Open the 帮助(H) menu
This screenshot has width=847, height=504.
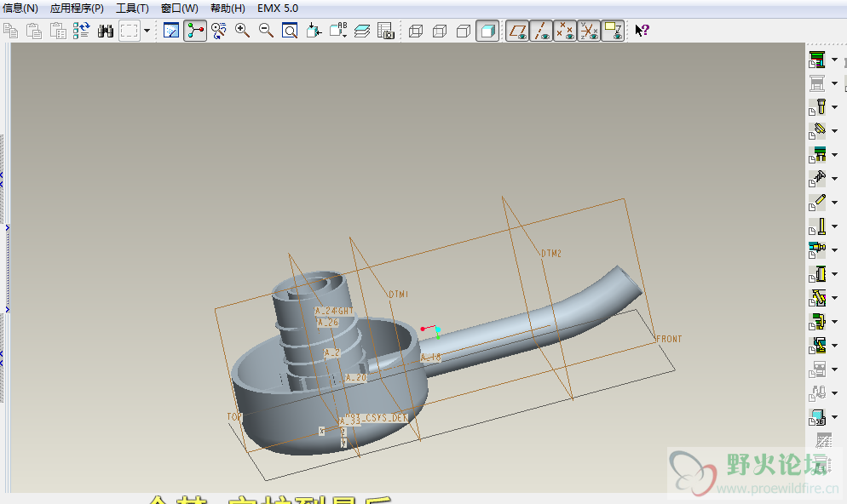228,9
